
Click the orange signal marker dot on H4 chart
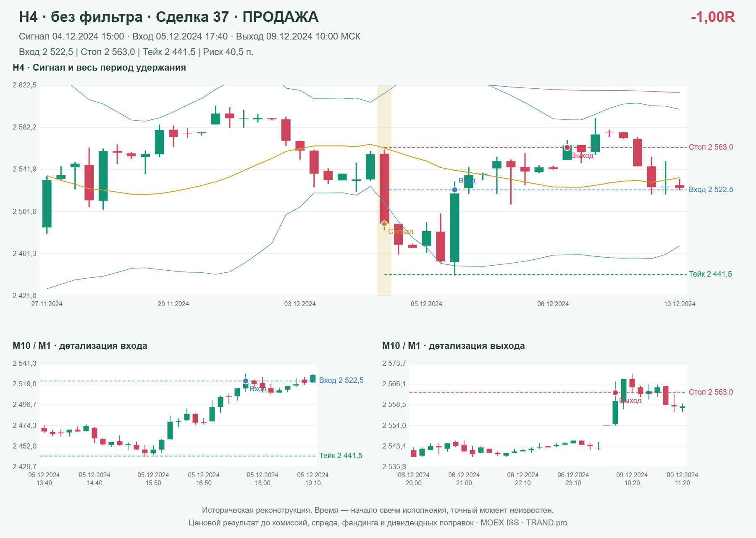pyautogui.click(x=384, y=224)
